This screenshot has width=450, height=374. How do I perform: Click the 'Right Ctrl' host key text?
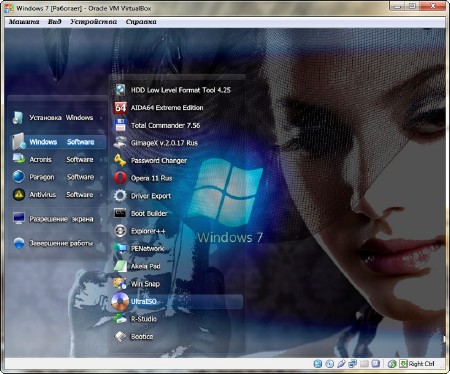click(421, 364)
